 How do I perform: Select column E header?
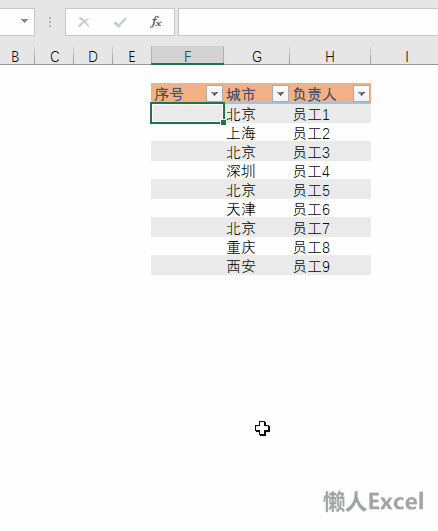click(132, 56)
